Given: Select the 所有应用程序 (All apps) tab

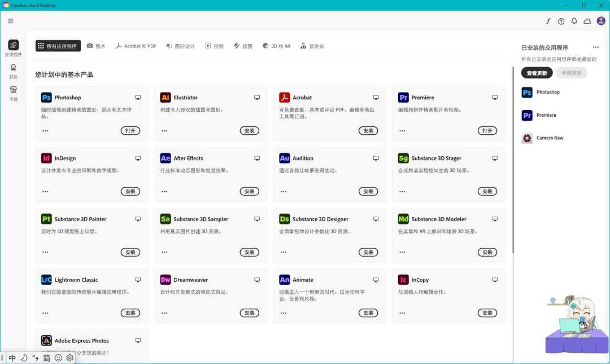Looking at the screenshot, I should click(58, 46).
